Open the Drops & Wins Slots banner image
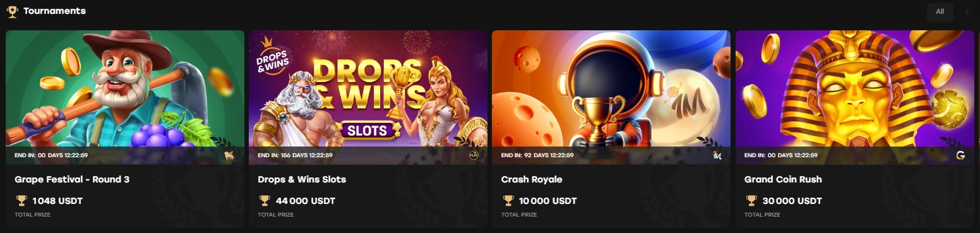Image resolution: width=980 pixels, height=233 pixels. [x=368, y=88]
